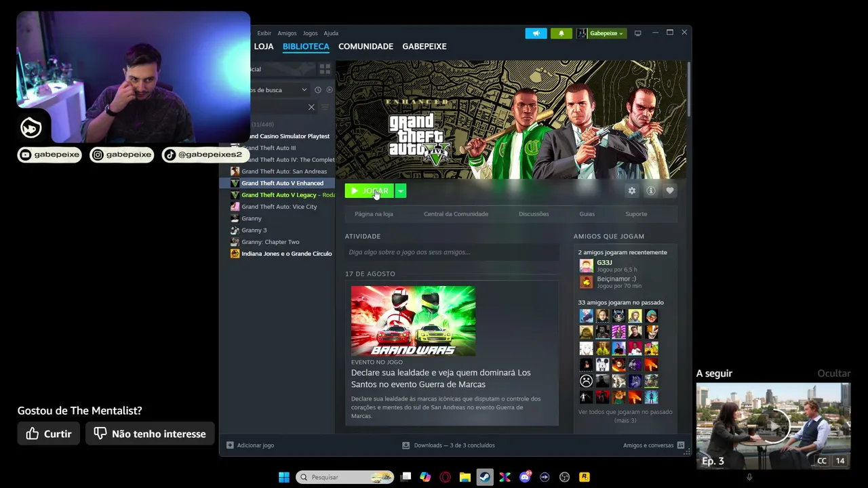Open friend G33J in friends panel
Screen dimensions: 868x488
pos(604,262)
